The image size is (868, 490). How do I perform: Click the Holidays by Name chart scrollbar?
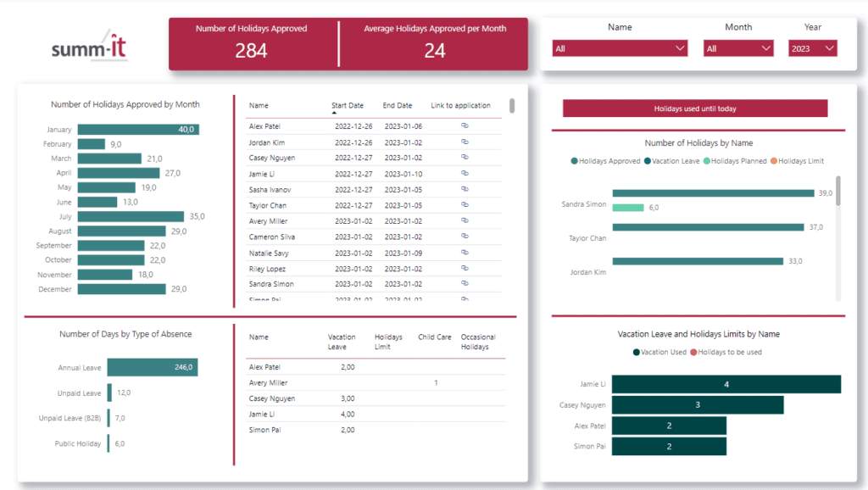click(838, 191)
